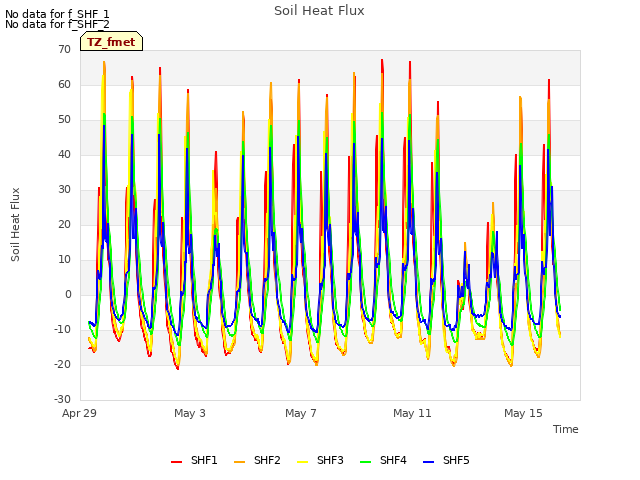The width and height of the screenshot is (640, 480).
Task: Click the Time axis label
Action: [566, 429]
